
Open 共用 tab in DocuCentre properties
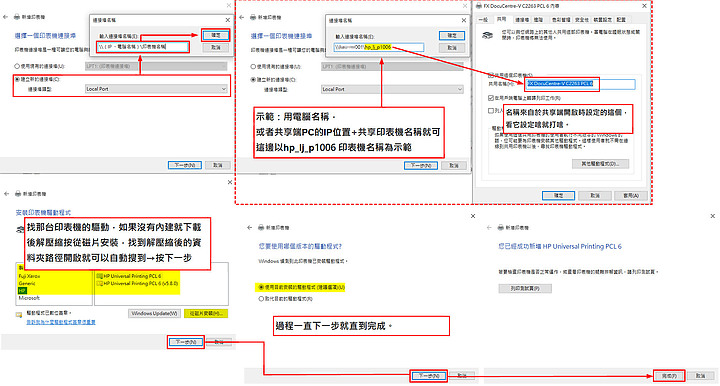(x=501, y=19)
